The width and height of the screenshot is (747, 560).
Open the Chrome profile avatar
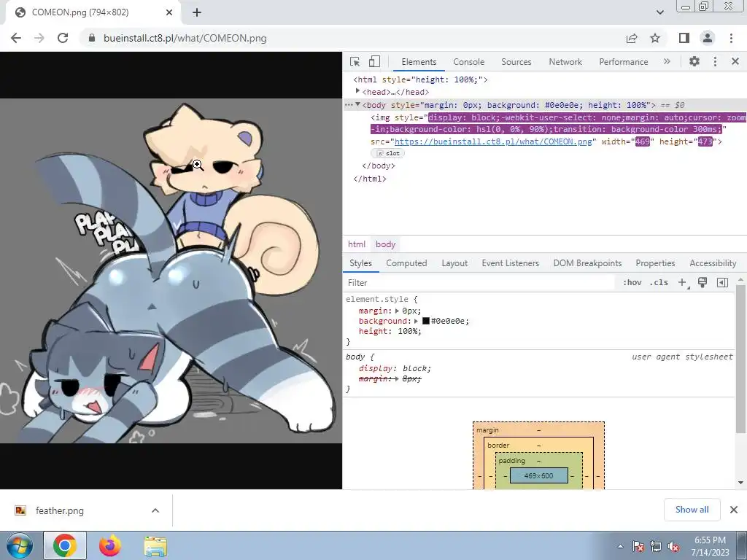[708, 38]
